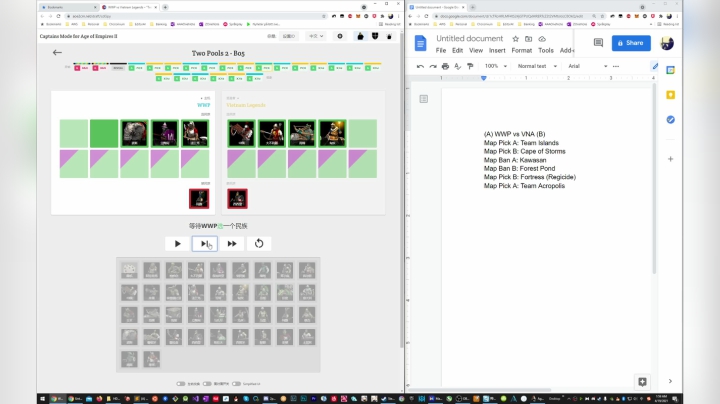Click the move-to-folder icon in Docs
The width and height of the screenshot is (720, 404).
coord(529,39)
